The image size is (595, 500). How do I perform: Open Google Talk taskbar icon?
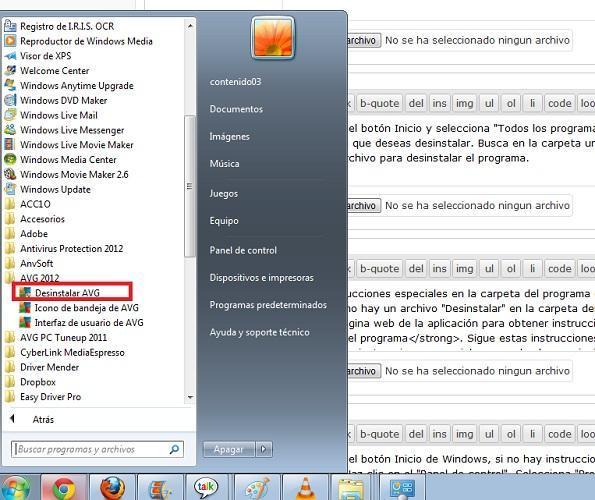(x=206, y=487)
